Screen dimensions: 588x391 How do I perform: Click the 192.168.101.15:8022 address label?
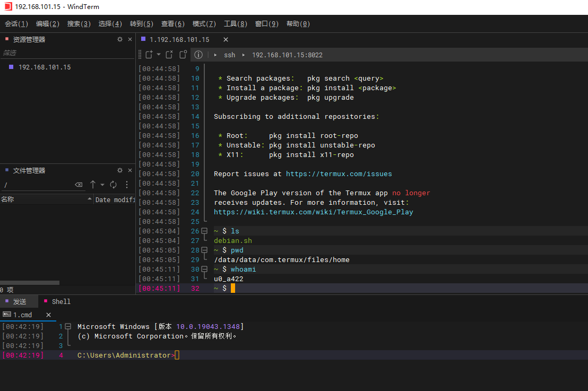click(x=287, y=55)
